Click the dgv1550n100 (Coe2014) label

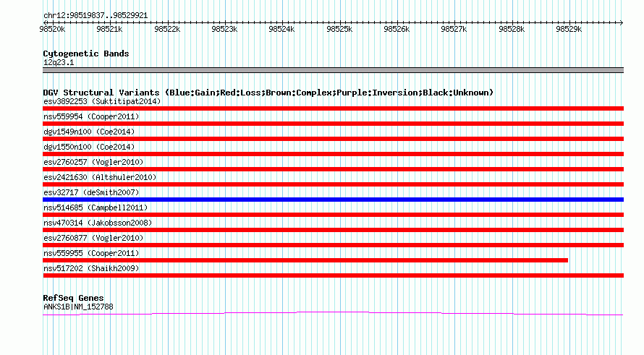[x=89, y=147]
